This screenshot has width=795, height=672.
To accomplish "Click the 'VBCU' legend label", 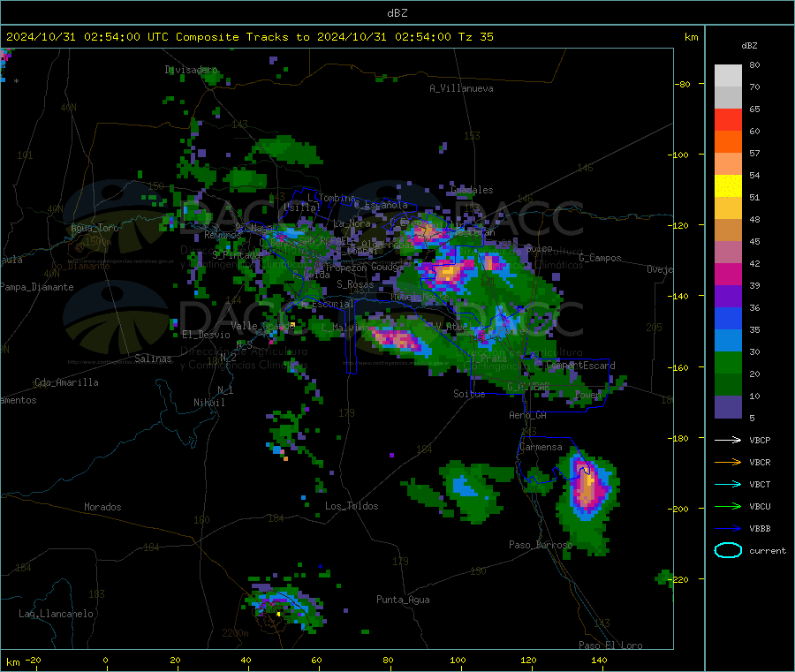I will tap(760, 506).
